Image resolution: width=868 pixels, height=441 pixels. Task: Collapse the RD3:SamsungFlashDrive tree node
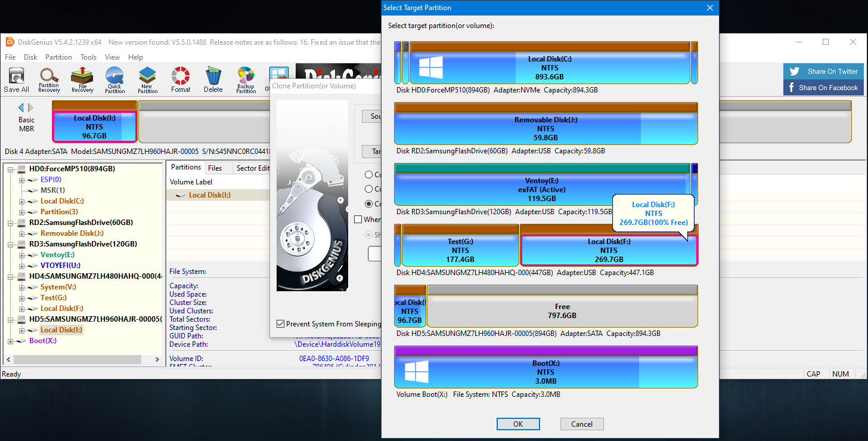[x=11, y=244]
